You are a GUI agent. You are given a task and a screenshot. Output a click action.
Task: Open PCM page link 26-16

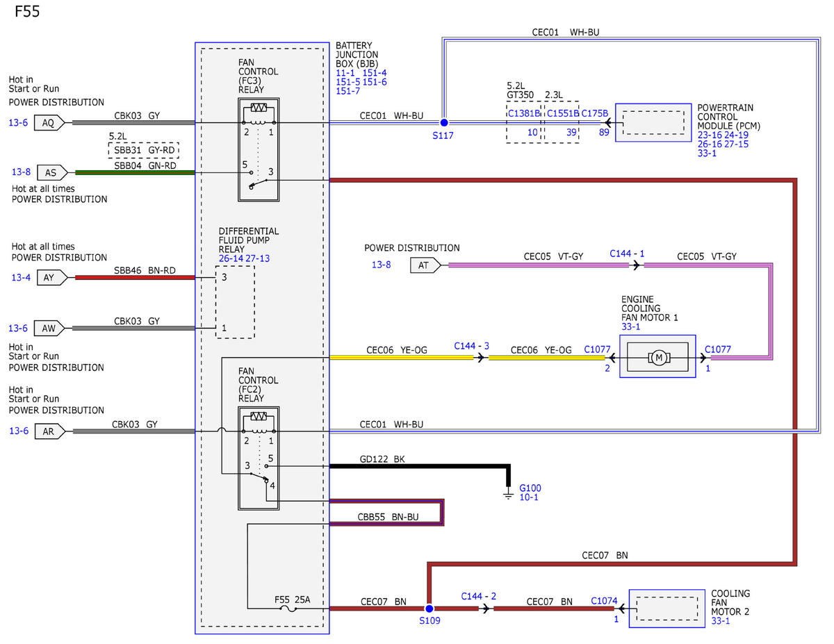click(x=710, y=145)
